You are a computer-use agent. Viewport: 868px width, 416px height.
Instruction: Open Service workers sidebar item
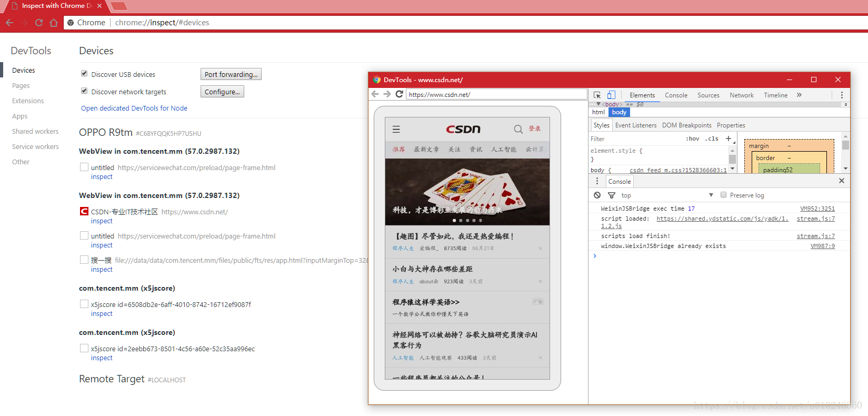click(x=35, y=147)
